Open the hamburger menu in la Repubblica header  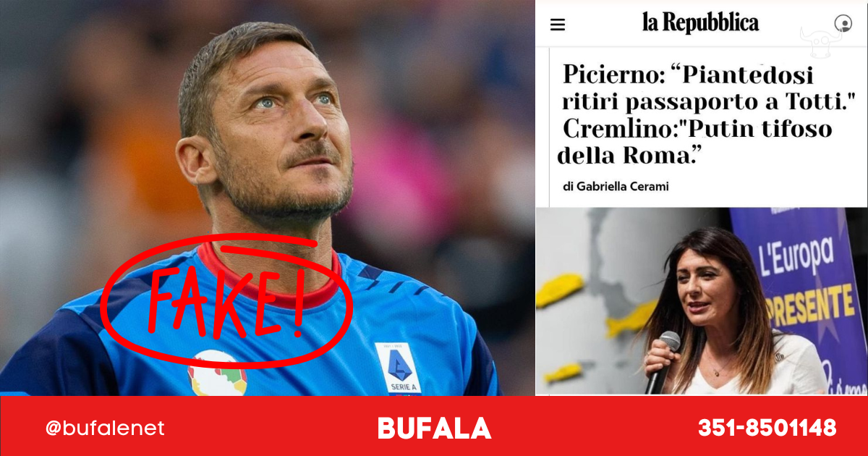pyautogui.click(x=558, y=25)
